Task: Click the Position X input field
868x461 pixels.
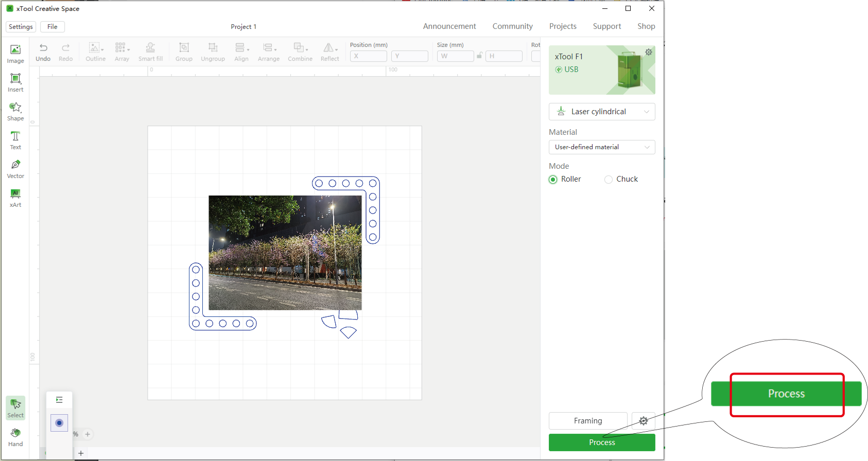Action: [369, 56]
